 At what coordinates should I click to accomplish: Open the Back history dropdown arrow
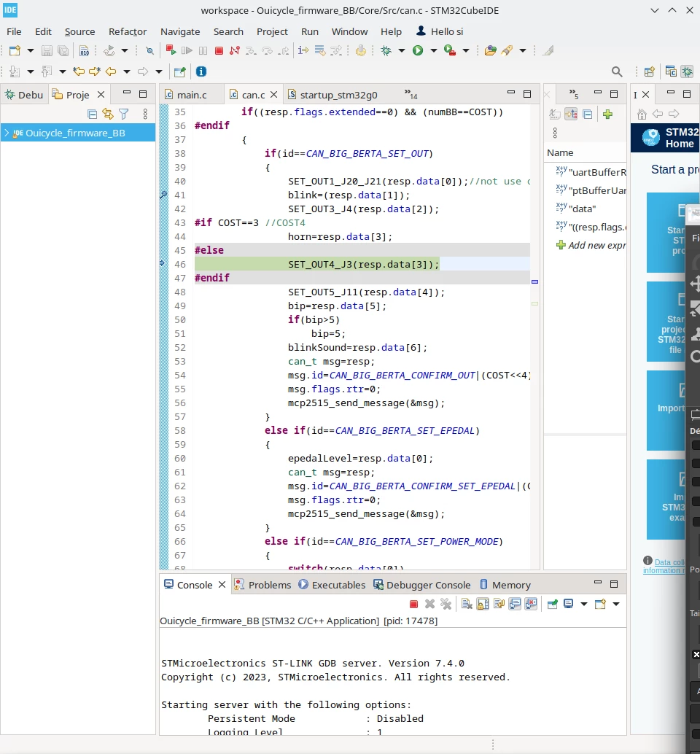click(x=127, y=71)
